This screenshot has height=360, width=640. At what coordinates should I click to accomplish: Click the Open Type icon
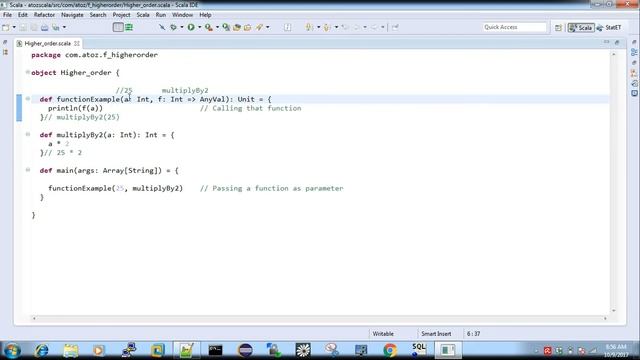[x=237, y=27]
